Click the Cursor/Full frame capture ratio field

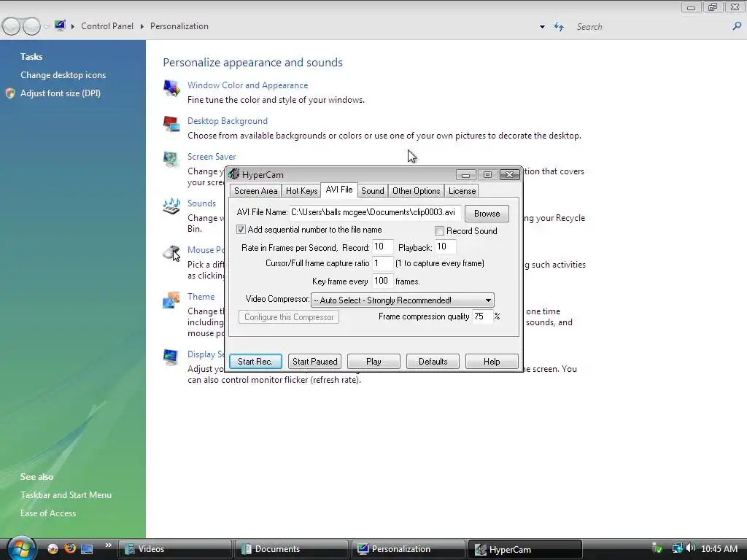pyautogui.click(x=382, y=263)
